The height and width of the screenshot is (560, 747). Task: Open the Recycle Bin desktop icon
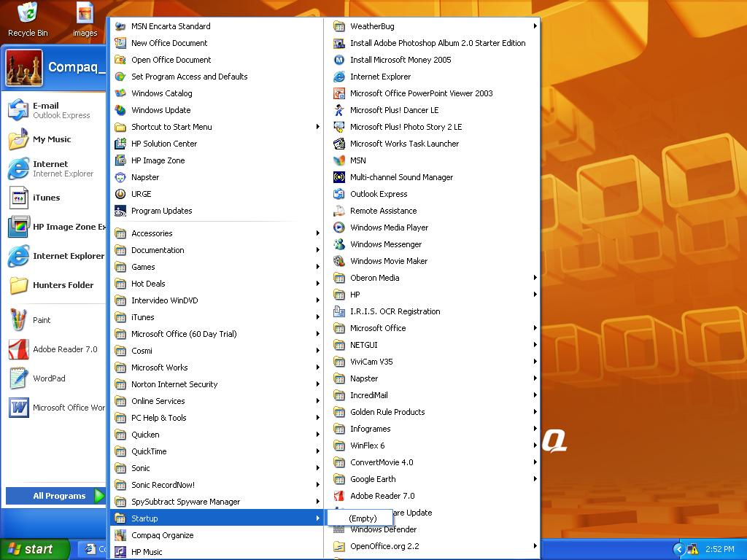pos(28,19)
